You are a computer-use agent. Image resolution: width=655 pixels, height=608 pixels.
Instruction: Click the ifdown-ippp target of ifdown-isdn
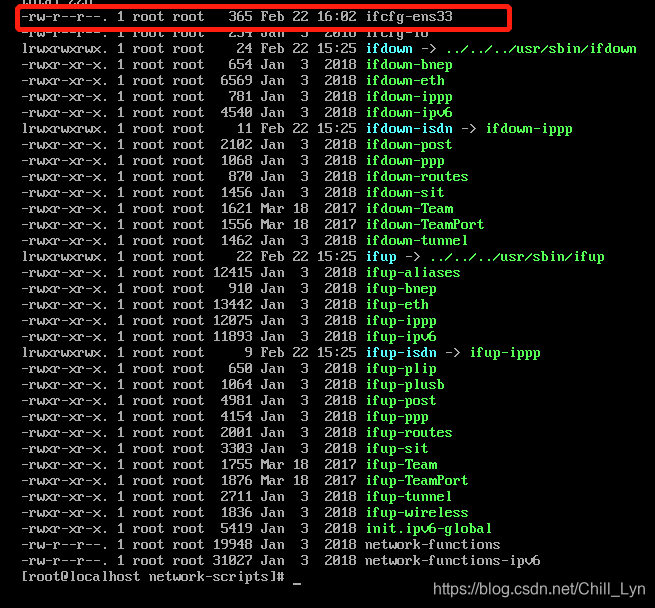coord(529,129)
